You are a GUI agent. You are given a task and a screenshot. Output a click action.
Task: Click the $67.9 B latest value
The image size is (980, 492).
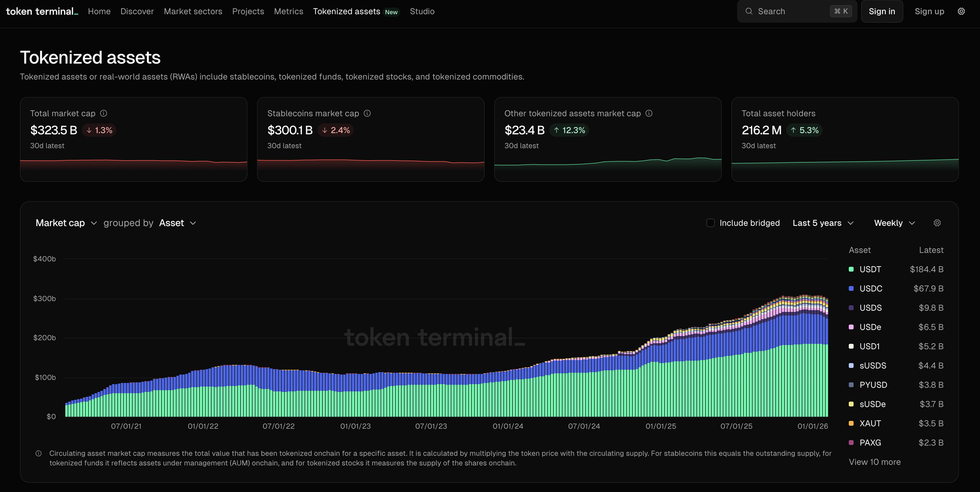pos(929,289)
